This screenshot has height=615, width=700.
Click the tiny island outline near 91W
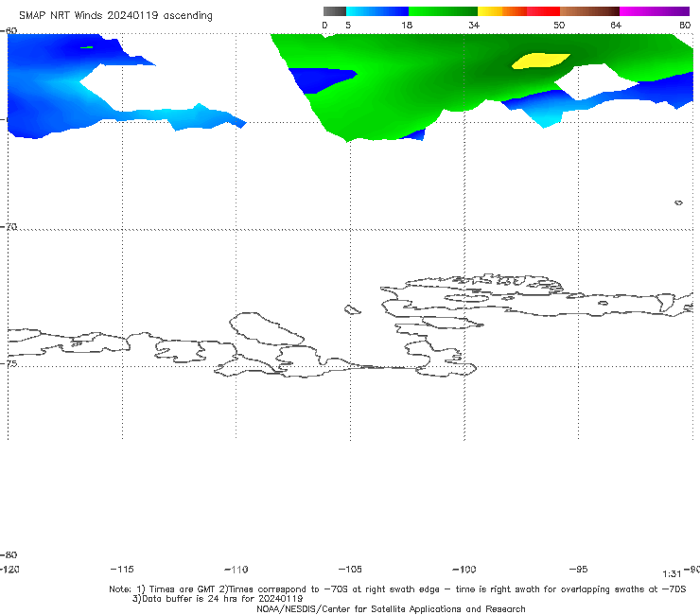click(x=678, y=202)
